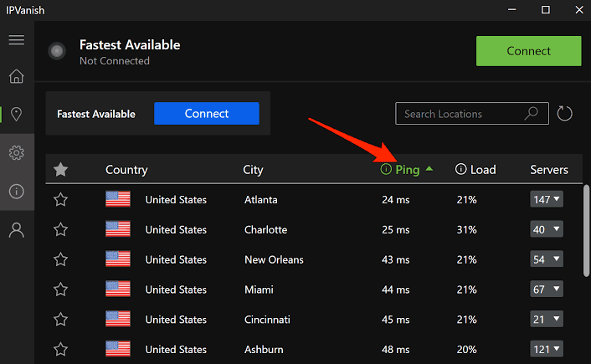Image resolution: width=591 pixels, height=364 pixels.
Task: Open the Account person icon in sidebar
Action: 17,230
